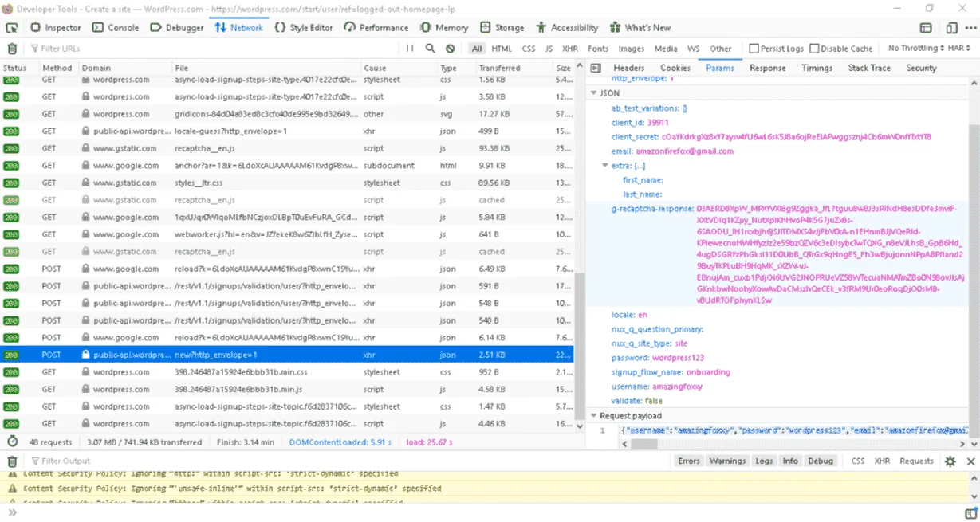Click the Accessibility figure icon

pos(541,27)
